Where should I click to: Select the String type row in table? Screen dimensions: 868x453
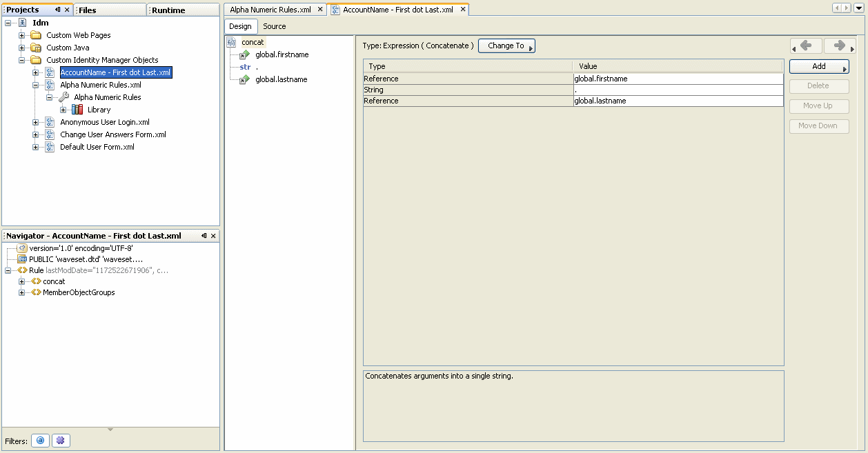click(573, 90)
